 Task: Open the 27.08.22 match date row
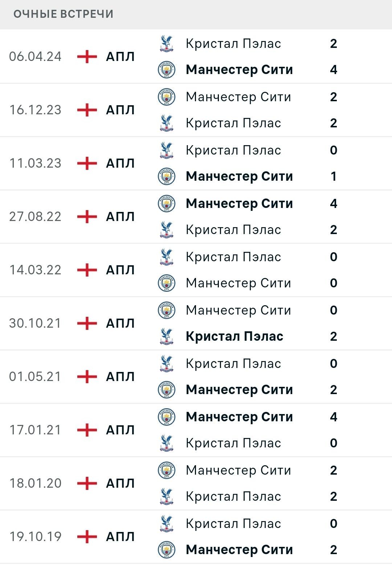tap(196, 217)
